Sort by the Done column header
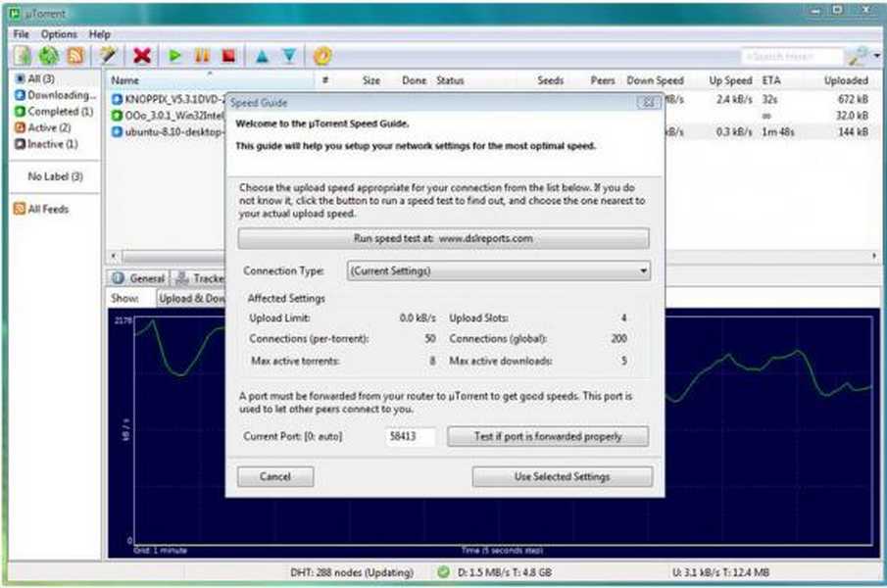 point(414,80)
